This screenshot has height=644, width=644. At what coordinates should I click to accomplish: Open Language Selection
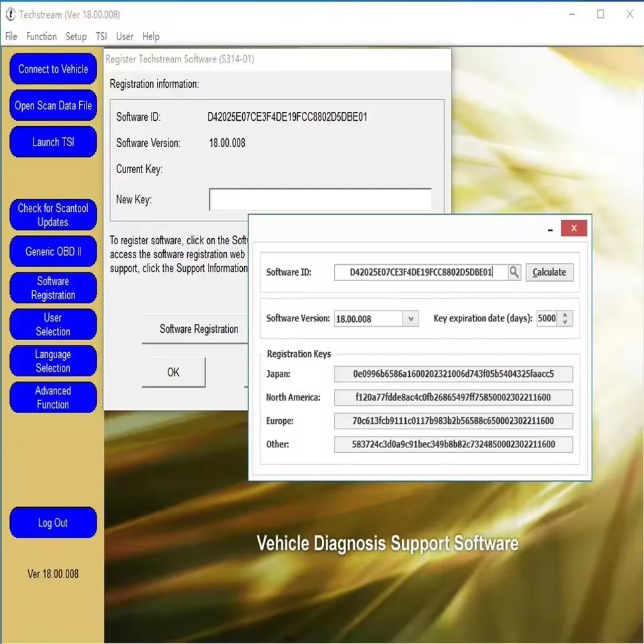tap(53, 360)
